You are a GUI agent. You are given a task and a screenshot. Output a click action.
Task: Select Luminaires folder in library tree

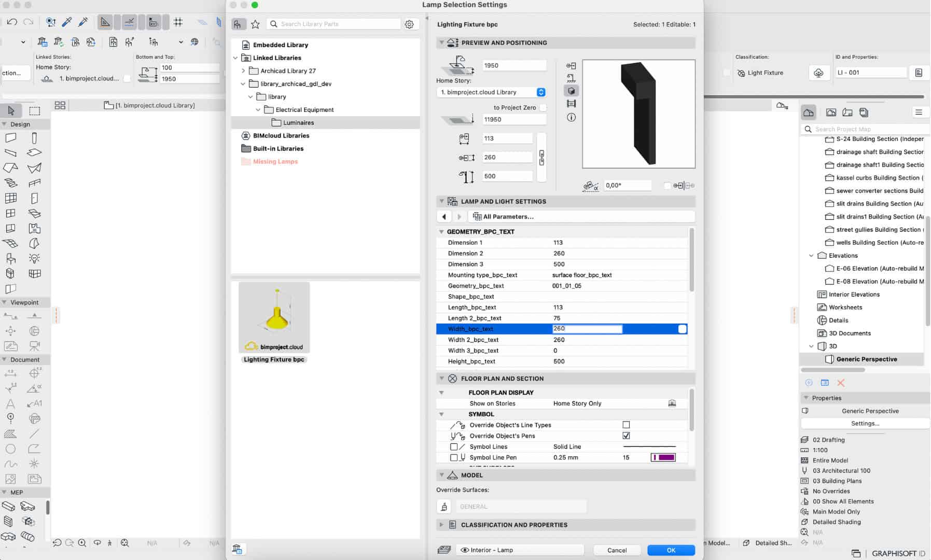tap(298, 123)
